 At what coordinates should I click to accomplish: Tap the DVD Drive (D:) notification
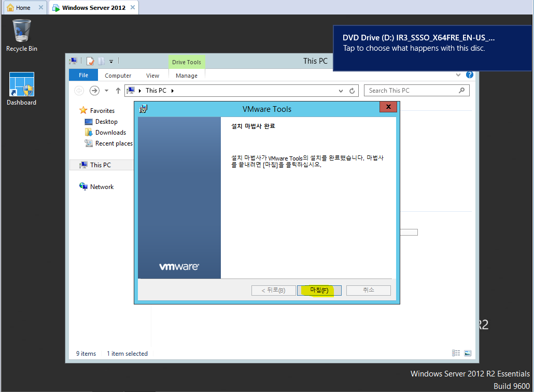432,48
